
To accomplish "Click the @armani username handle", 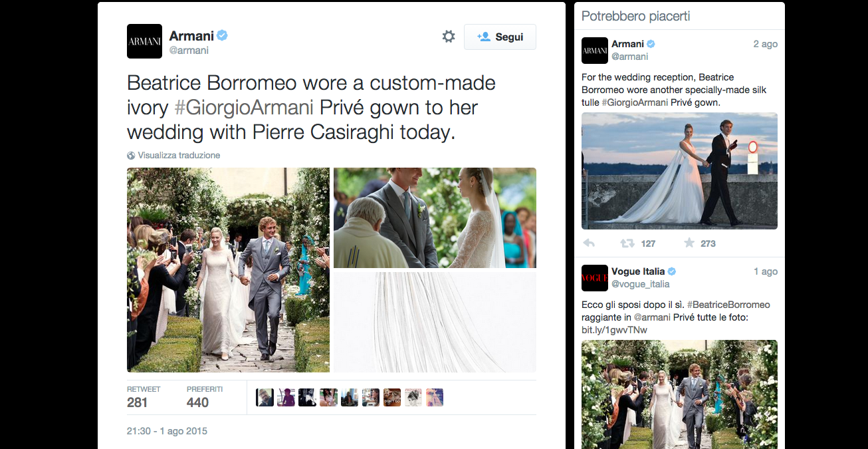I will click(x=189, y=49).
